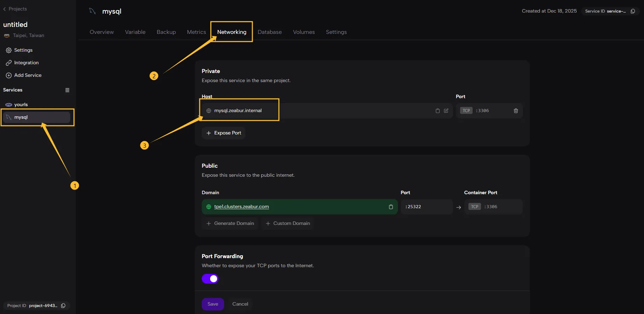Copy the Project ID
644x314 pixels.
(63, 306)
